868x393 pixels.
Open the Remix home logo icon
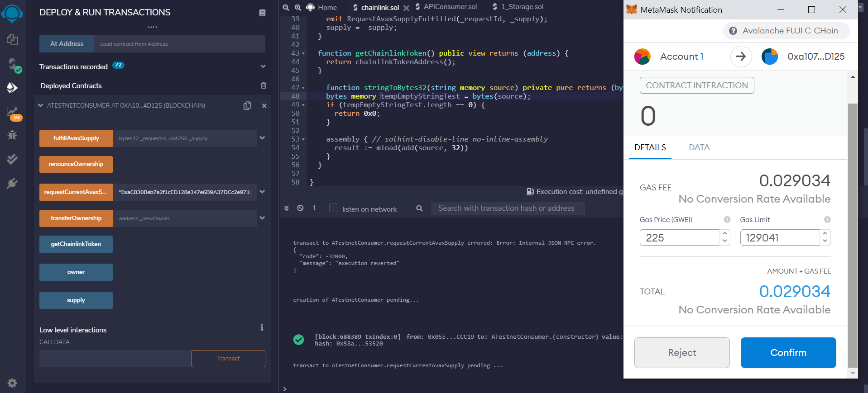tap(12, 14)
